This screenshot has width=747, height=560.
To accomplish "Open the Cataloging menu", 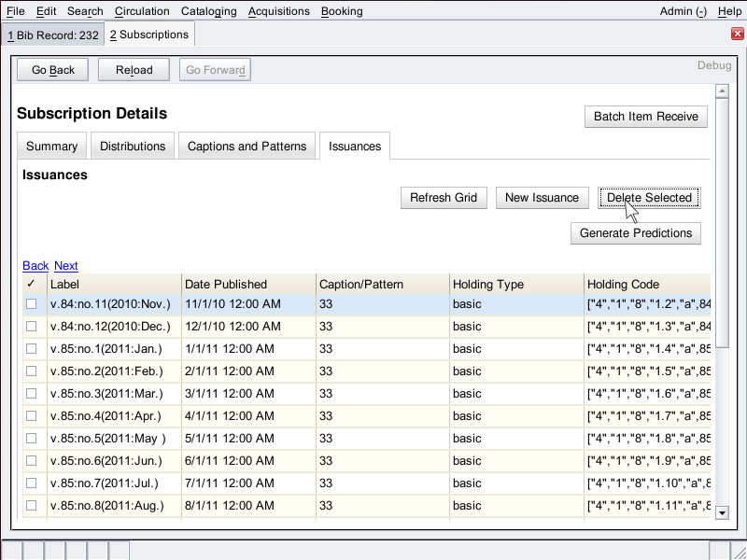I will (209, 11).
